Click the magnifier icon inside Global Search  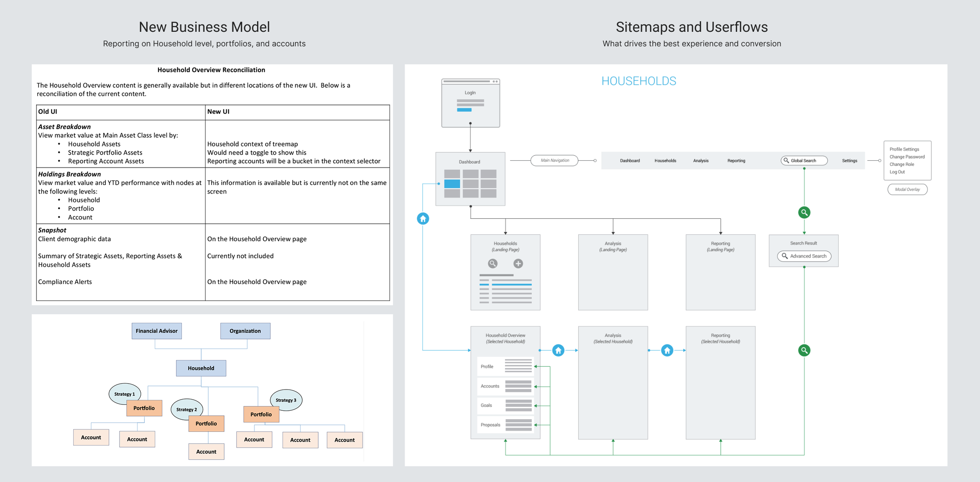[786, 160]
